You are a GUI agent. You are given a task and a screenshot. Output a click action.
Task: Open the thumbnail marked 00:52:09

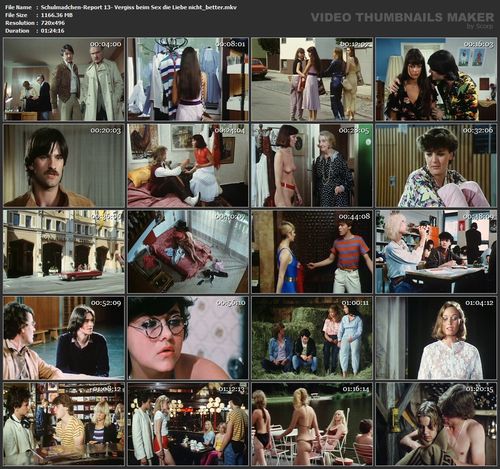[64, 338]
